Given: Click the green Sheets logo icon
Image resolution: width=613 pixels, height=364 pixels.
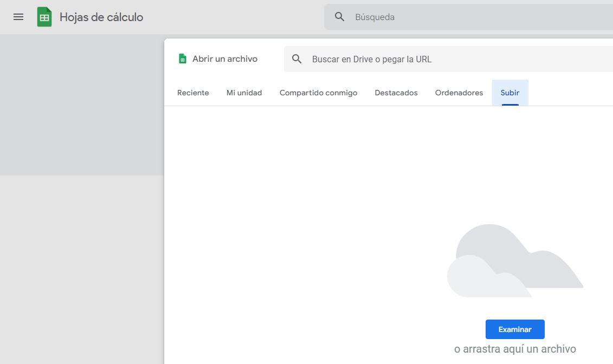Looking at the screenshot, I should coord(44,17).
